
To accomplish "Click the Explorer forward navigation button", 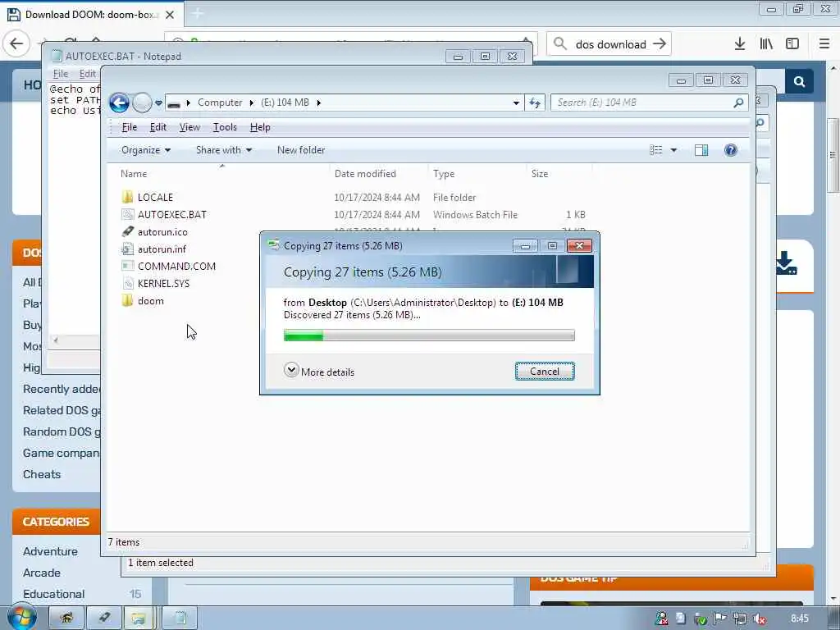I will pyautogui.click(x=142, y=103).
